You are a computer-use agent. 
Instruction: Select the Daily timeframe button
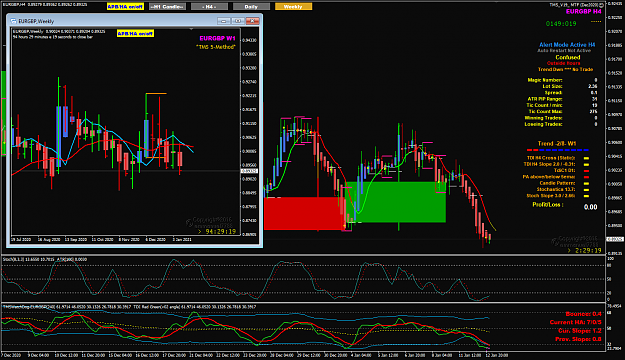click(x=251, y=7)
